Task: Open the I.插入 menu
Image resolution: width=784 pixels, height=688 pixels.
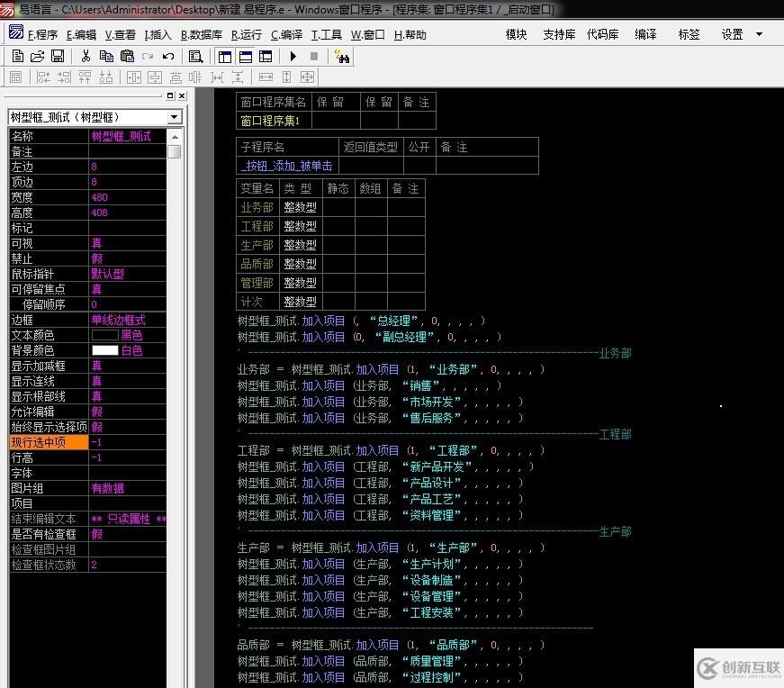Action: 158,34
